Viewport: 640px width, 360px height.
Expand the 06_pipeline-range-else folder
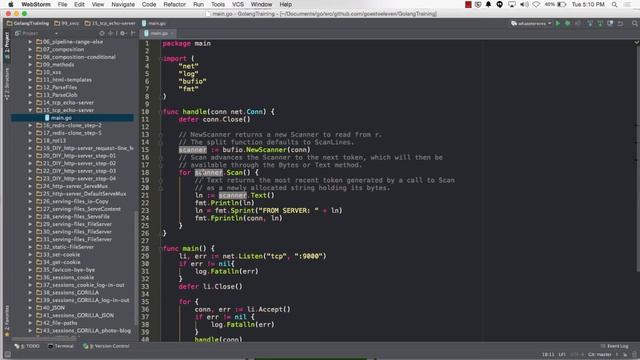click(x=30, y=42)
